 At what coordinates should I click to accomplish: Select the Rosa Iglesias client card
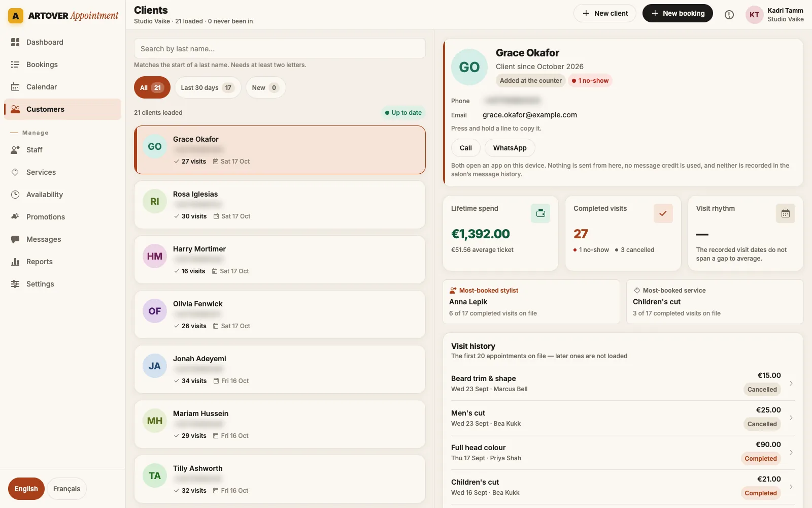click(x=280, y=205)
